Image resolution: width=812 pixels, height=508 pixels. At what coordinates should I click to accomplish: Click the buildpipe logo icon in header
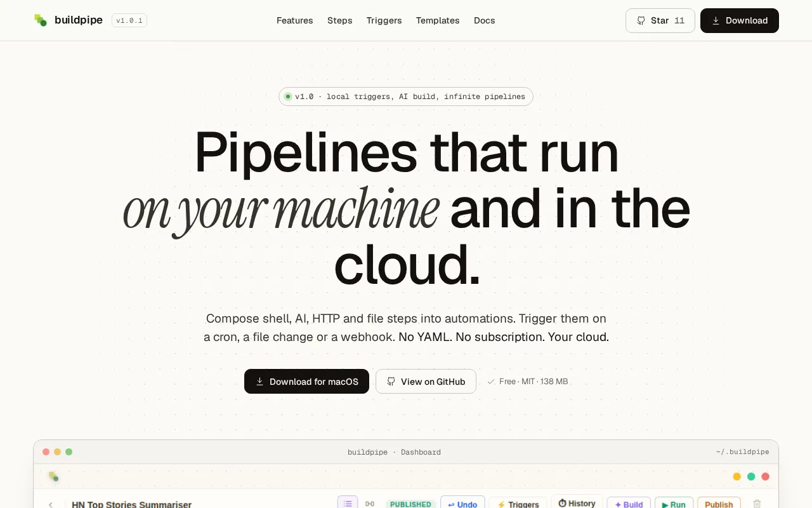[x=41, y=20]
